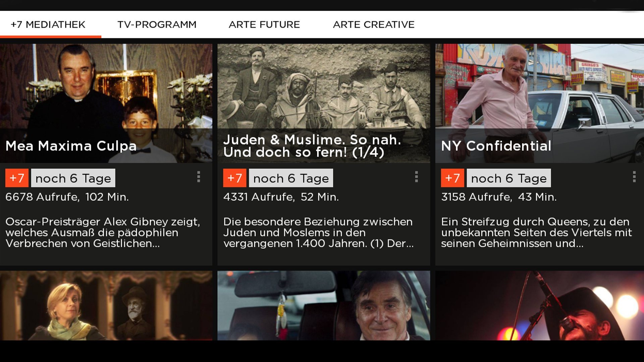Switch to the +7 MEDIATHEK tab
The width and height of the screenshot is (644, 362).
(x=48, y=24)
